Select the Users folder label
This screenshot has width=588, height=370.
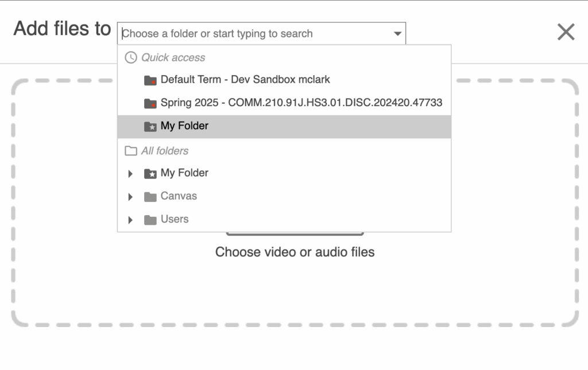click(x=175, y=220)
